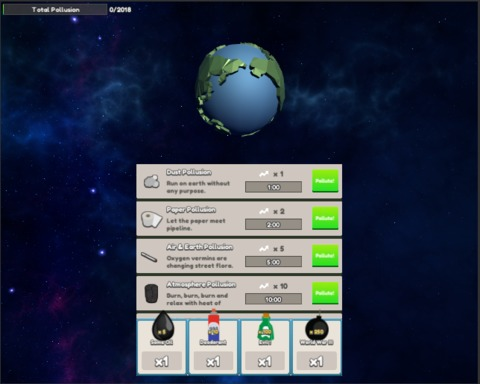Click the toilet paper roll icon

coord(152,219)
